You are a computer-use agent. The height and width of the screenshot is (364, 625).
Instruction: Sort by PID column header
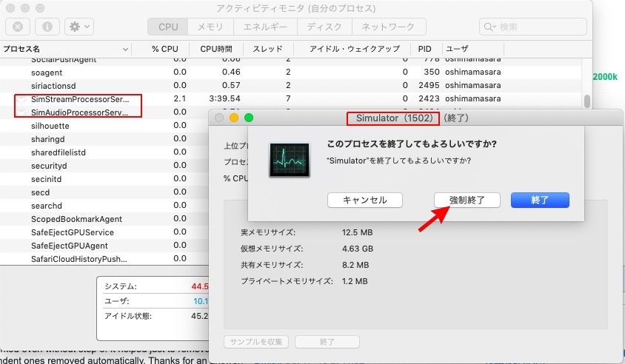tap(425, 49)
